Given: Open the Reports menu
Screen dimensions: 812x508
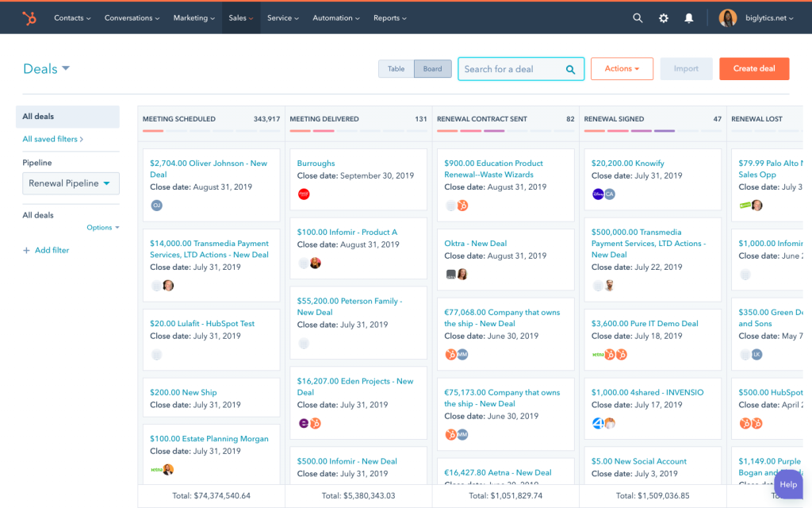Looking at the screenshot, I should point(390,18).
